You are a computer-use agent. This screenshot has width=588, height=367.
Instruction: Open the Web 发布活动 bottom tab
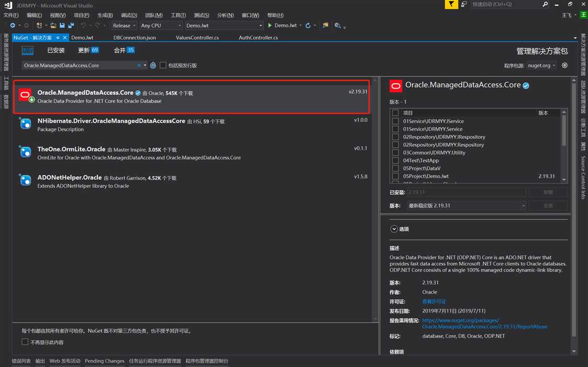click(65, 361)
